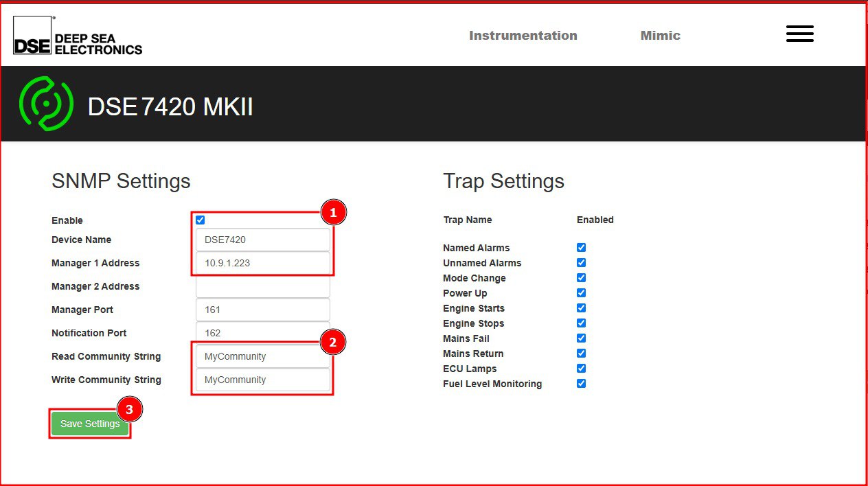Click the Device Name label

pyautogui.click(x=81, y=240)
